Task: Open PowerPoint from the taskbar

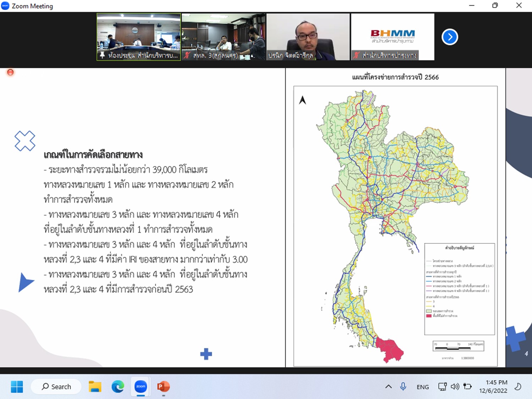Action: (164, 386)
